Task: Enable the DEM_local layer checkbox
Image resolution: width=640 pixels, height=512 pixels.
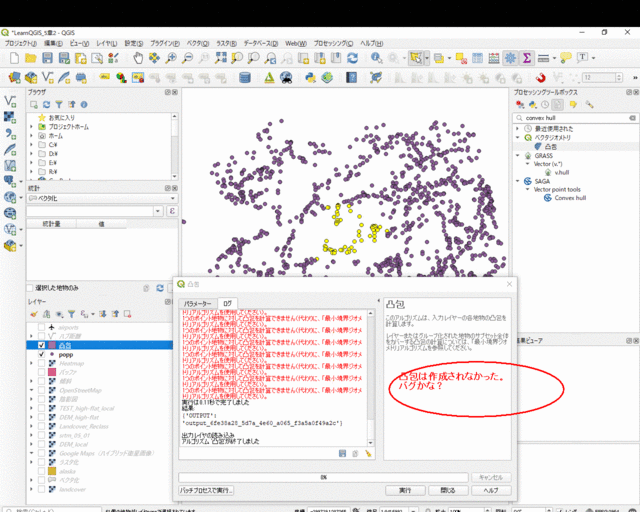Action: pos(41,444)
